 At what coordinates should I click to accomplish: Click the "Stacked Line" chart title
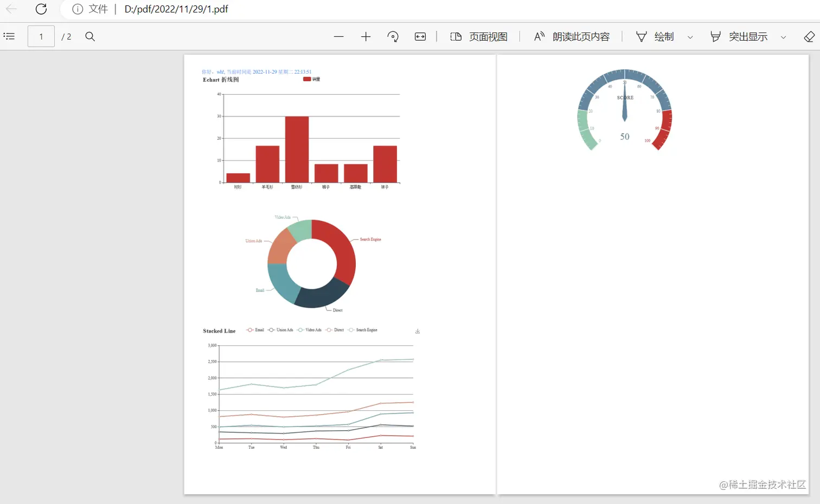click(219, 331)
